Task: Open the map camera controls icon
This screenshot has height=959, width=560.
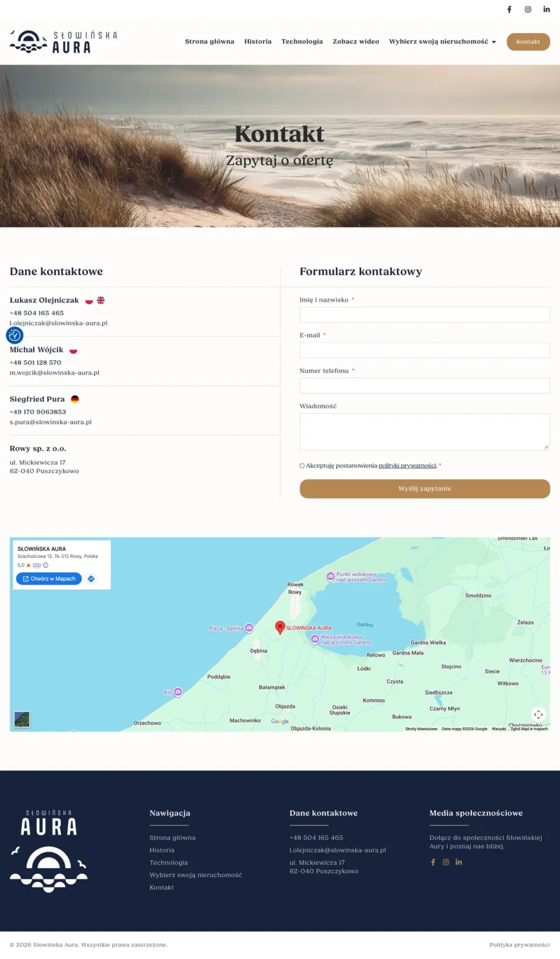Action: (x=538, y=715)
